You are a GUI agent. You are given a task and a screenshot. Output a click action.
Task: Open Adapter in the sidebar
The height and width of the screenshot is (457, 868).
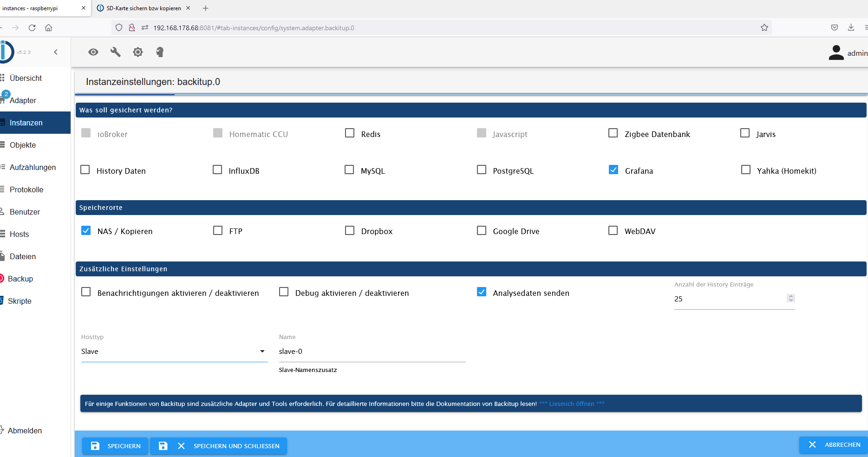click(x=35, y=100)
